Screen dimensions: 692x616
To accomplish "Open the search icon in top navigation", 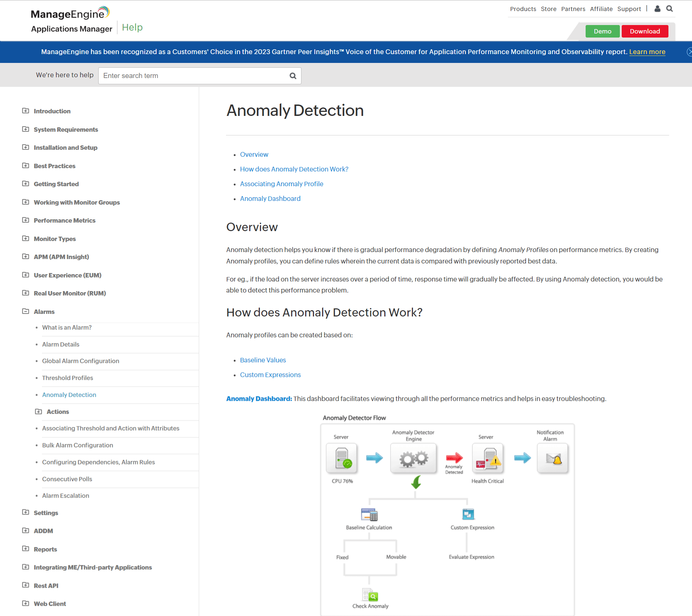I will [x=670, y=8].
